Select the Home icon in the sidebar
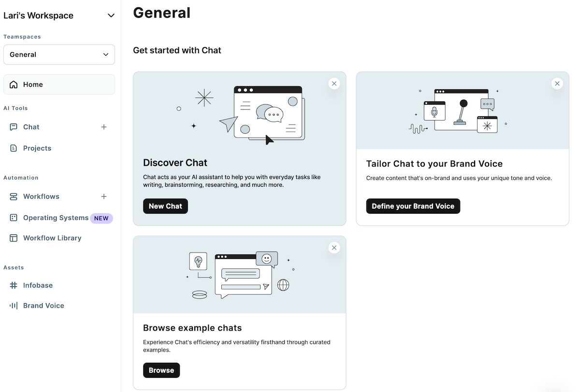Image resolution: width=580 pixels, height=392 pixels. click(13, 84)
